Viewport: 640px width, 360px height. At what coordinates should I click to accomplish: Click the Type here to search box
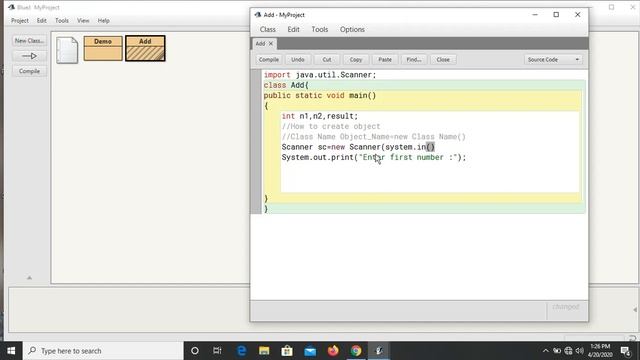point(103,351)
